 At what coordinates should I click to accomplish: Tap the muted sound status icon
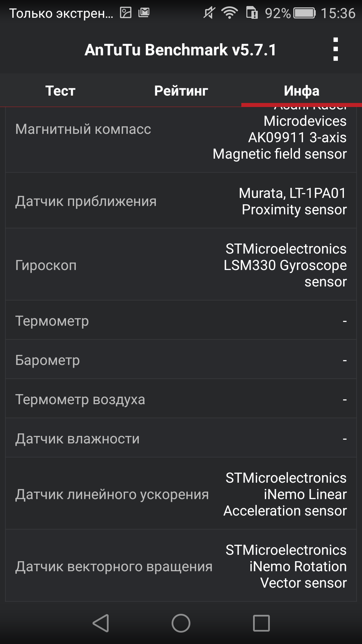209,13
